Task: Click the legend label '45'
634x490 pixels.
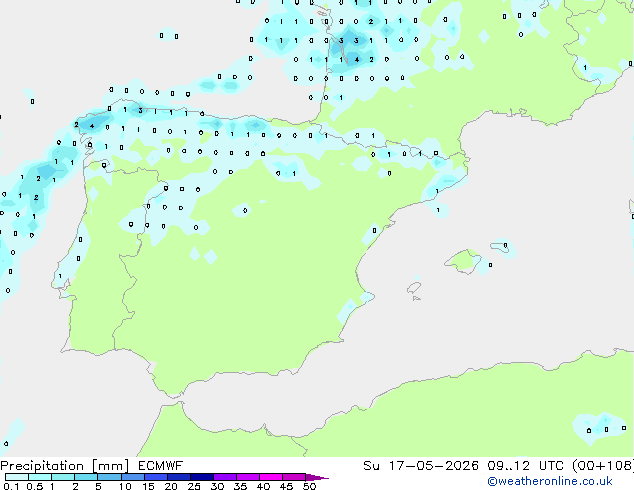Action: click(286, 486)
